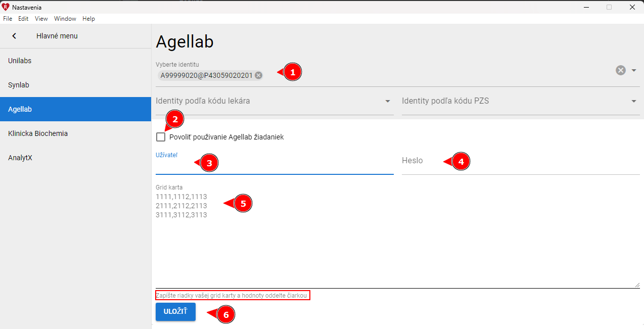
Task: Grab the Grid karta textarea resize handle
Action: pyautogui.click(x=637, y=285)
